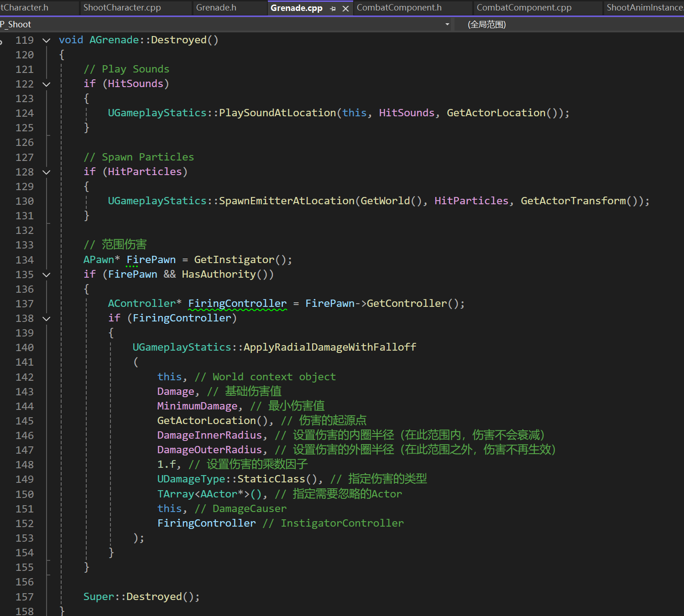Click the HitSounds argument on line 124
684x616 pixels.
pyautogui.click(x=407, y=113)
